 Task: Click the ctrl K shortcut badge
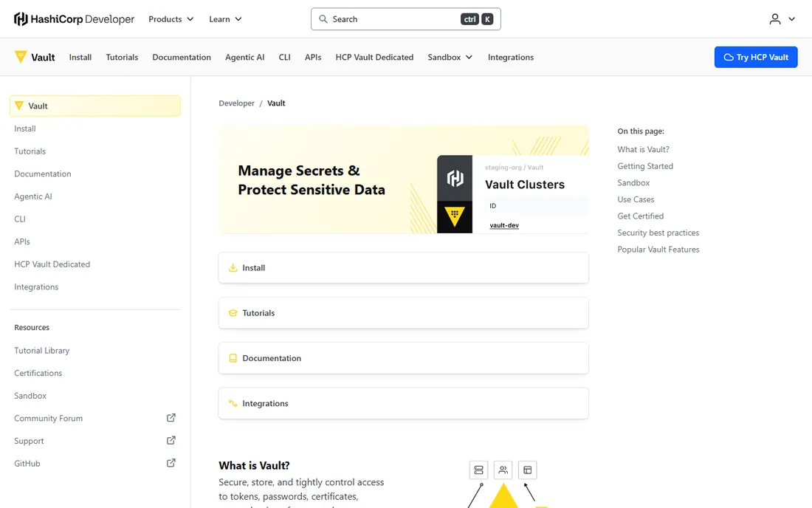[477, 19]
